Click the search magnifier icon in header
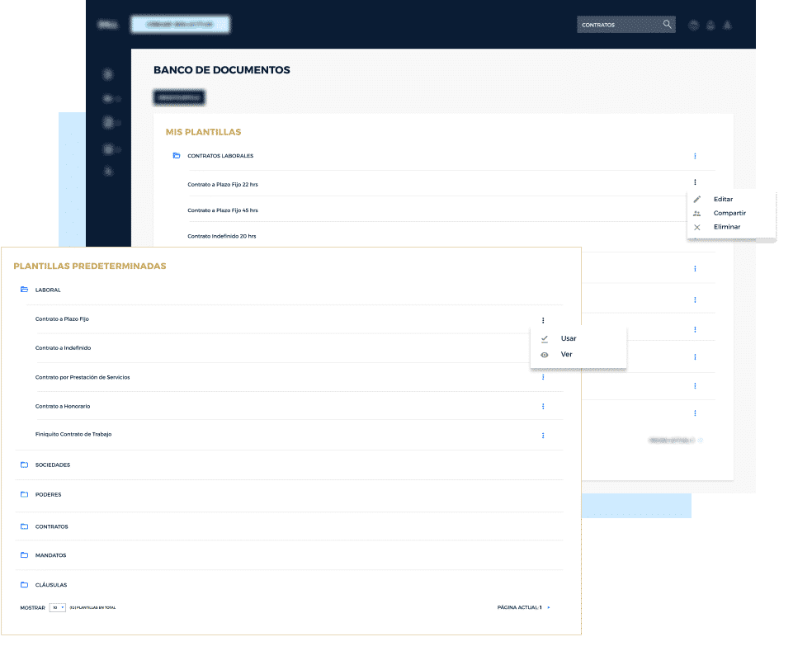 point(667,25)
